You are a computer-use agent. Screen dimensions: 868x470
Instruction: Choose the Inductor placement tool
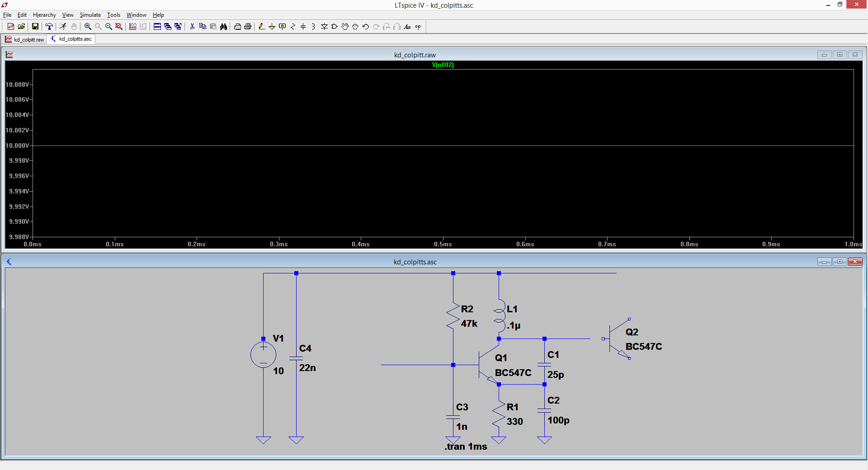point(313,27)
